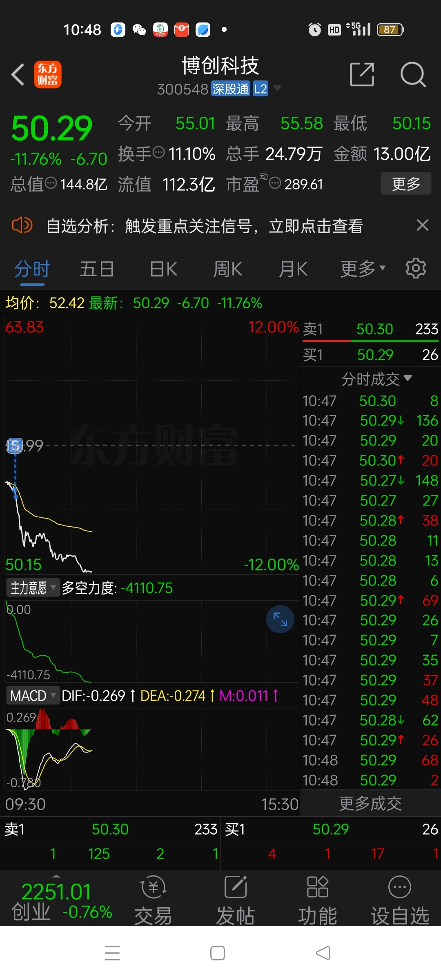Open 交易 trade icon
The image size is (441, 980).
point(153,901)
